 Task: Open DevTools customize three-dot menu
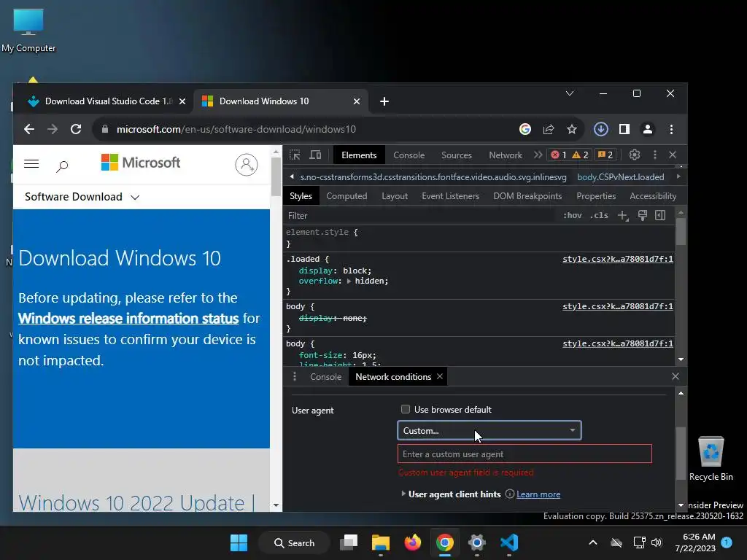[x=655, y=155]
